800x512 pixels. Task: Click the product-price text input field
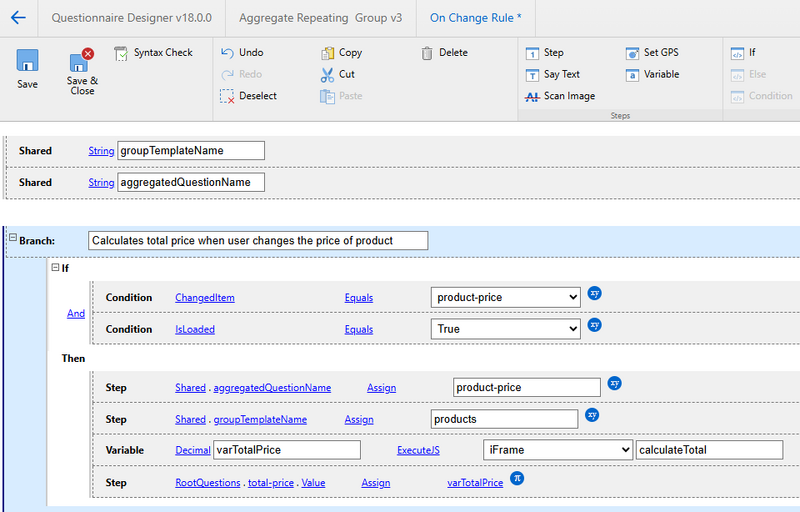pyautogui.click(x=527, y=388)
